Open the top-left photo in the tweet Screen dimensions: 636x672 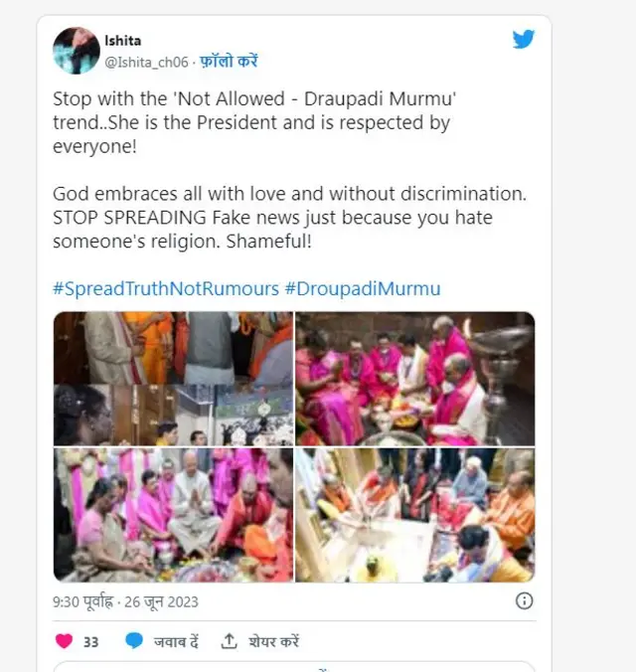[172, 378]
